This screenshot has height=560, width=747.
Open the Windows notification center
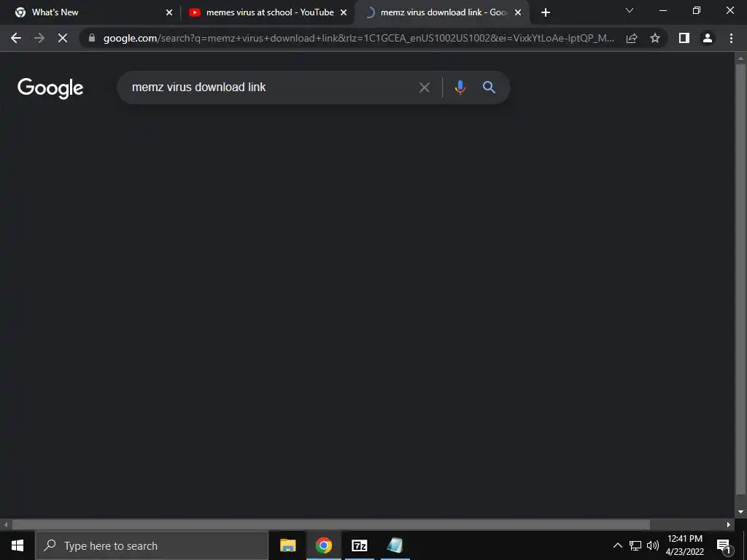click(724, 545)
